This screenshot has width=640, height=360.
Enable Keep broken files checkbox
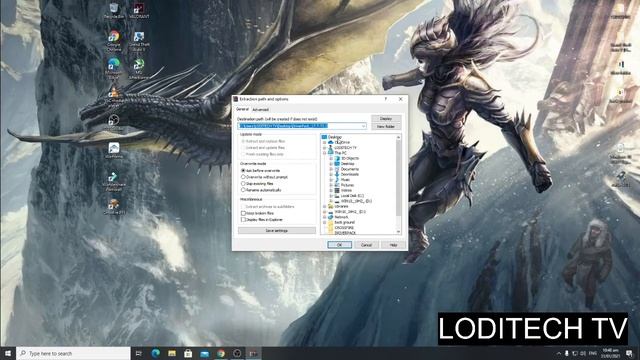[243, 213]
